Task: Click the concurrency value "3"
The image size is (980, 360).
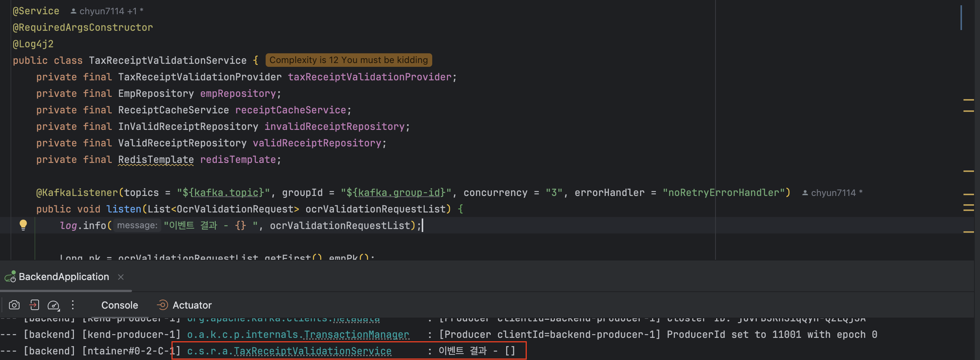Action: (x=554, y=193)
